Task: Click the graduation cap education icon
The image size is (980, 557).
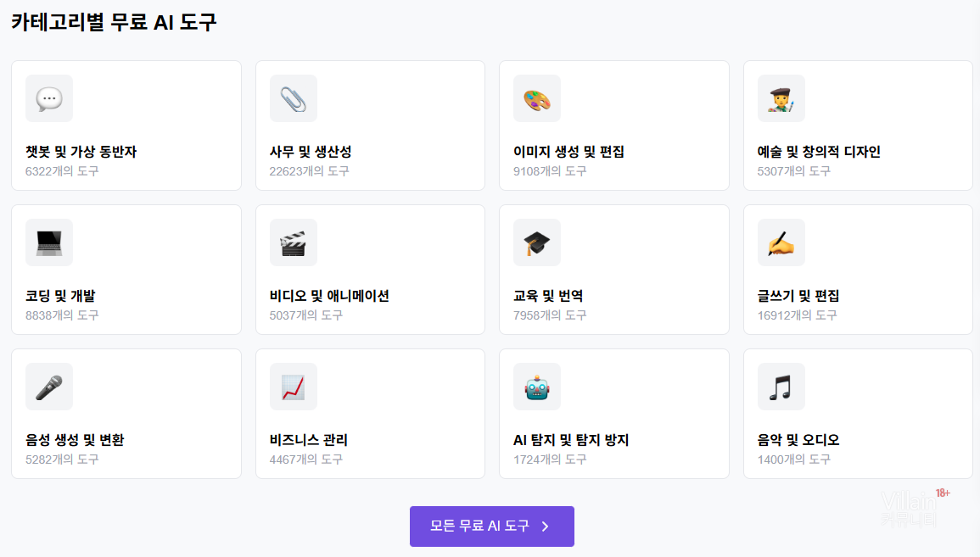Action: point(536,242)
